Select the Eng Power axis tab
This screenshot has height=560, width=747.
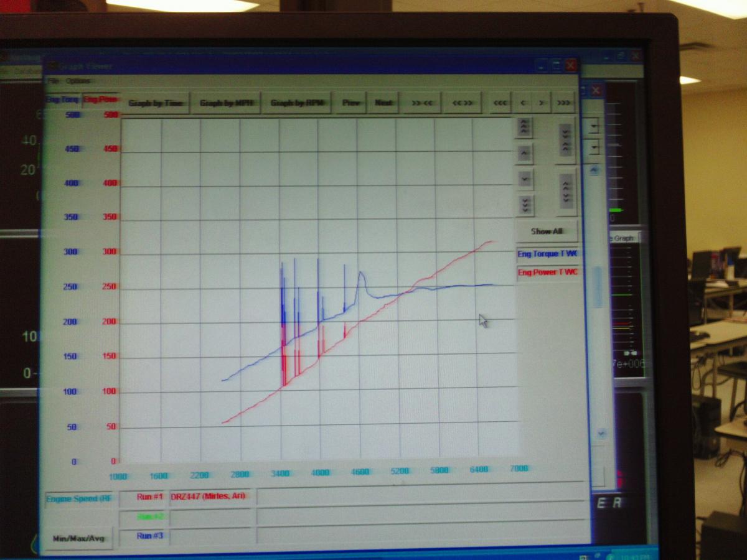click(x=101, y=100)
